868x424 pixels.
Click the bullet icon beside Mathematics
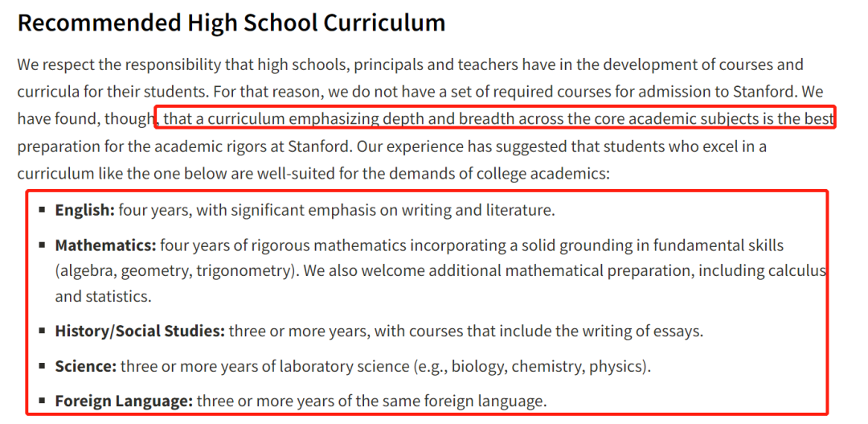42,245
